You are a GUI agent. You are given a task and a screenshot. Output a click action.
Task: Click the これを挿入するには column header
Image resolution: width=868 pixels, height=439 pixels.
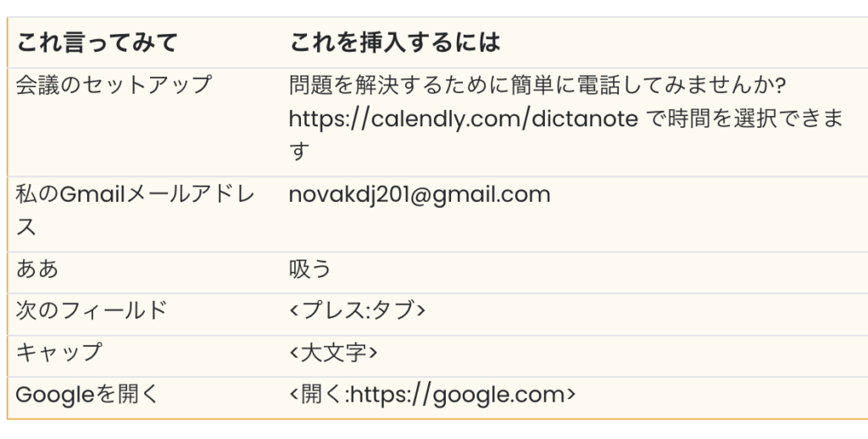click(395, 42)
